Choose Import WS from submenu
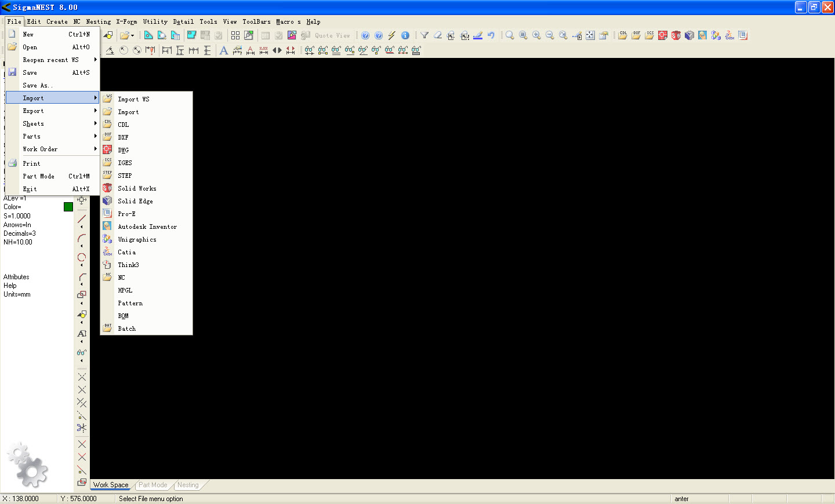This screenshot has width=835, height=504. (x=146, y=99)
